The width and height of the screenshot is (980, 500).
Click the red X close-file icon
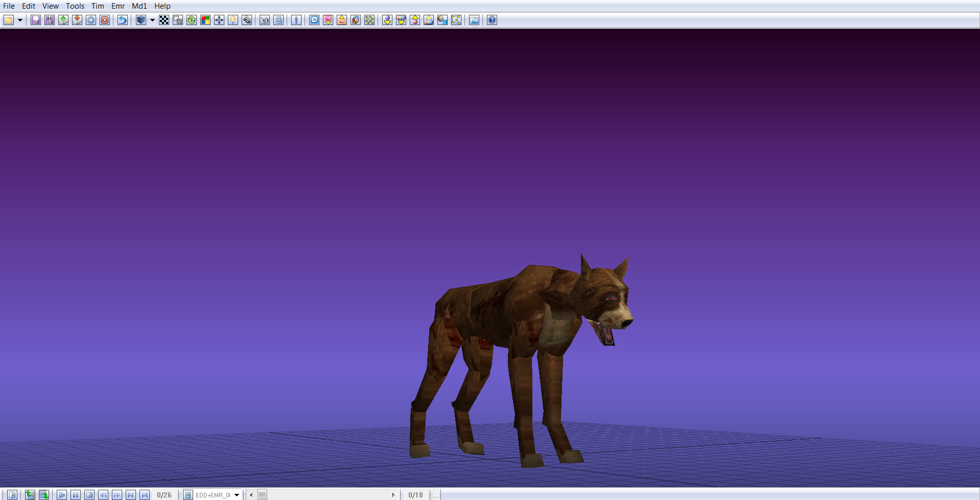tap(105, 20)
